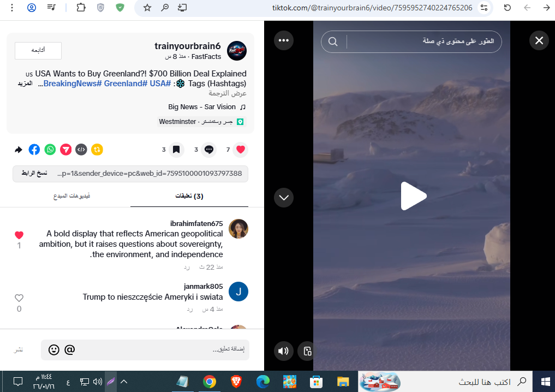
Task: Open trainyourbrain6 profile avatar
Action: pos(236,51)
